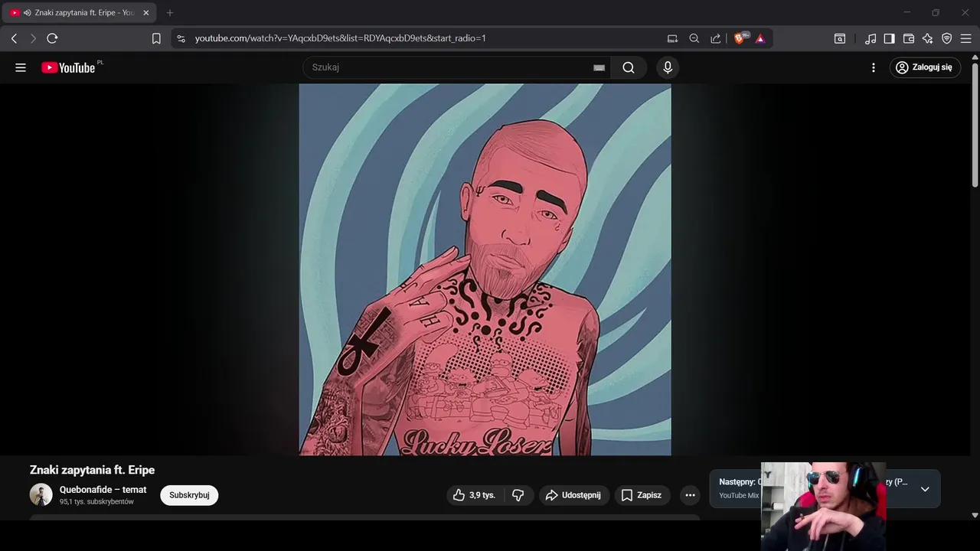The width and height of the screenshot is (980, 551).
Task: Toggle the browser sidebar panel icon
Action: pyautogui.click(x=890, y=38)
